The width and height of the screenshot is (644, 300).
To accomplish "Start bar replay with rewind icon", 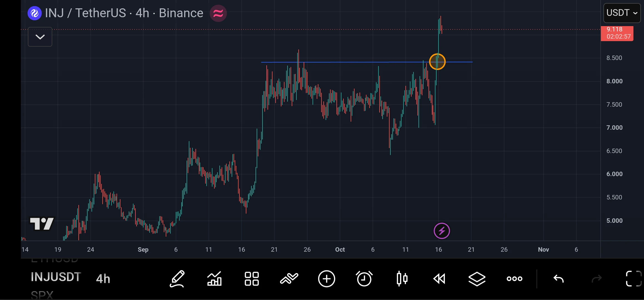I will (x=439, y=279).
